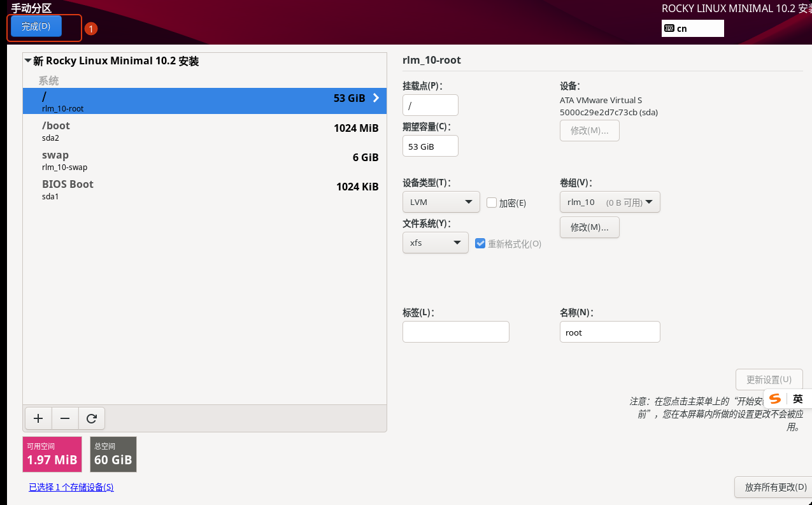
Task: Click the 可用空间 1.97 MiB indicator
Action: click(x=52, y=454)
